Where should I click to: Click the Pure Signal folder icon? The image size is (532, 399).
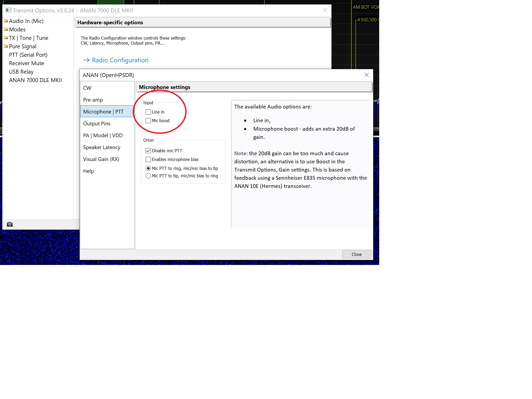tap(6, 46)
